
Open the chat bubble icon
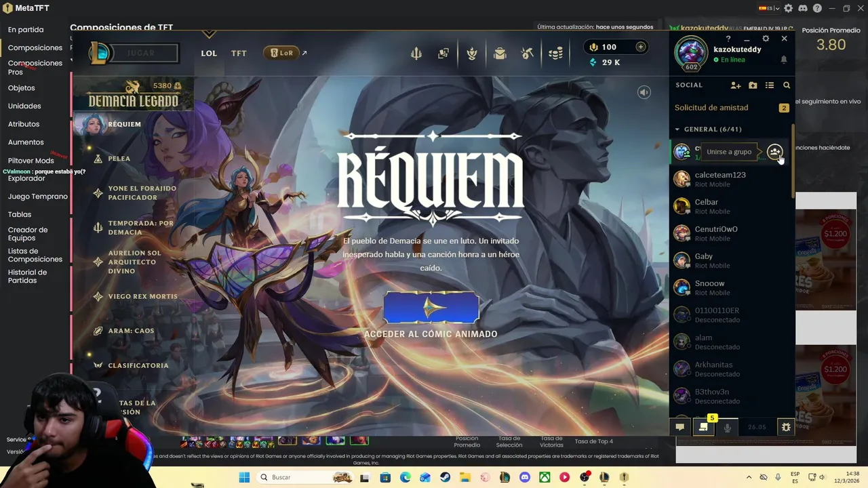pos(679,427)
